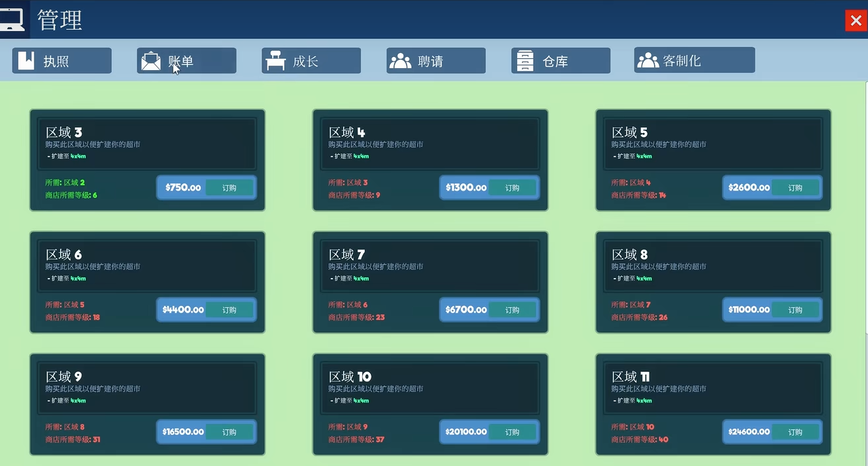868x466 pixels.
Task: Click the people icon on 聘请 tab
Action: [401, 62]
